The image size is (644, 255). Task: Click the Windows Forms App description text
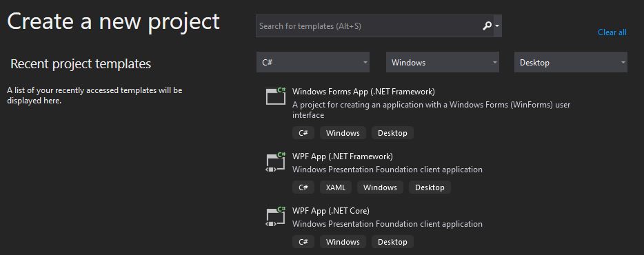coord(431,110)
